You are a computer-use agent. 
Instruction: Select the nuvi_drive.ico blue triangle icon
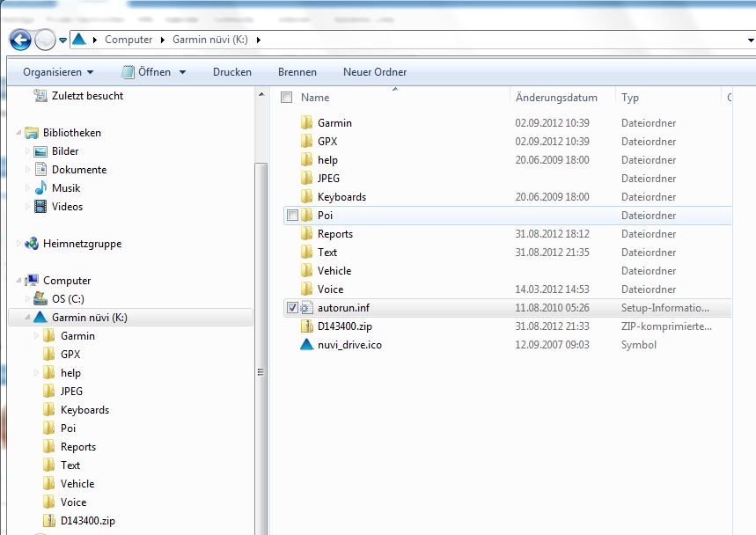(x=306, y=345)
